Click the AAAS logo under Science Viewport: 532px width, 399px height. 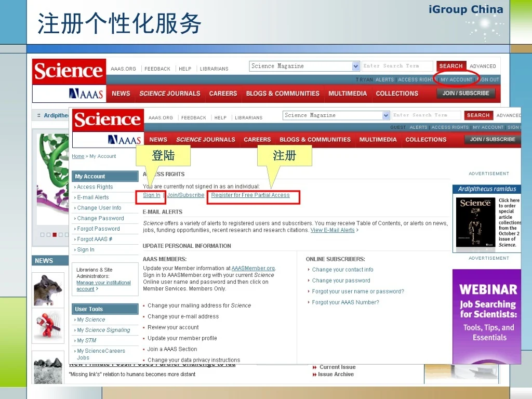tap(124, 140)
